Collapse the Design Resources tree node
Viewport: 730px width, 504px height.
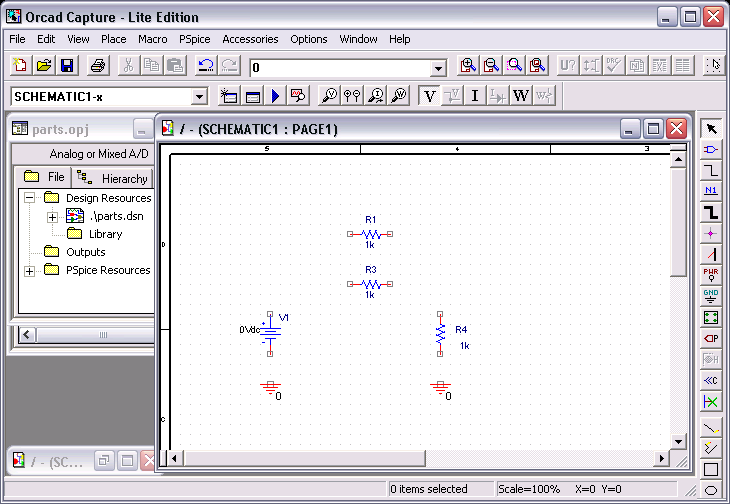click(x=29, y=198)
